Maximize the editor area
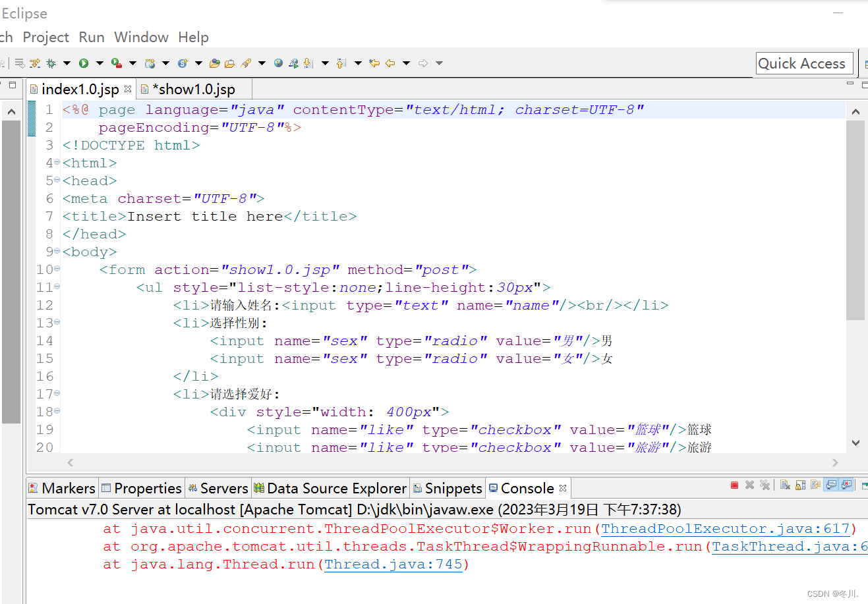The width and height of the screenshot is (868, 604). [x=865, y=84]
